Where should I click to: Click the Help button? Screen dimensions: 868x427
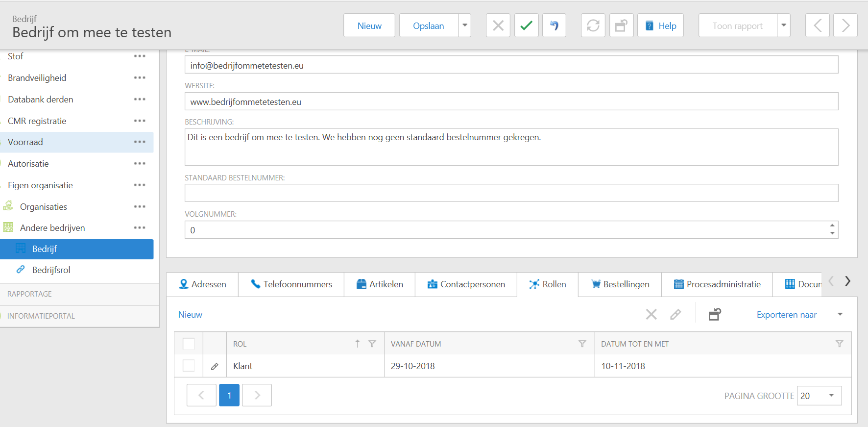pos(661,25)
